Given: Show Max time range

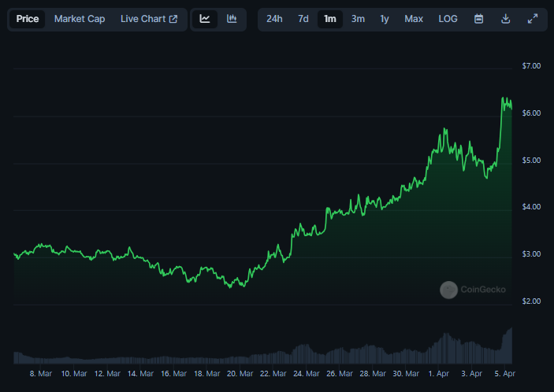Looking at the screenshot, I should [414, 19].
